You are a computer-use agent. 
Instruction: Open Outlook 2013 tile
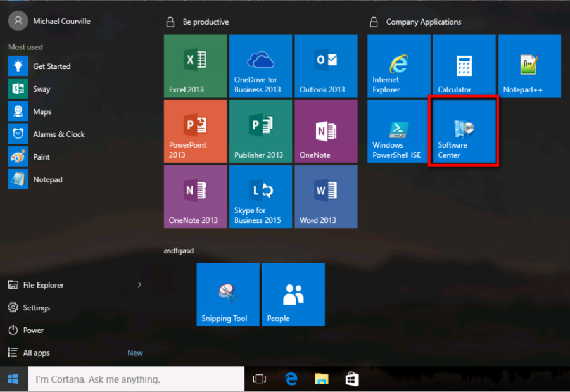(326, 66)
